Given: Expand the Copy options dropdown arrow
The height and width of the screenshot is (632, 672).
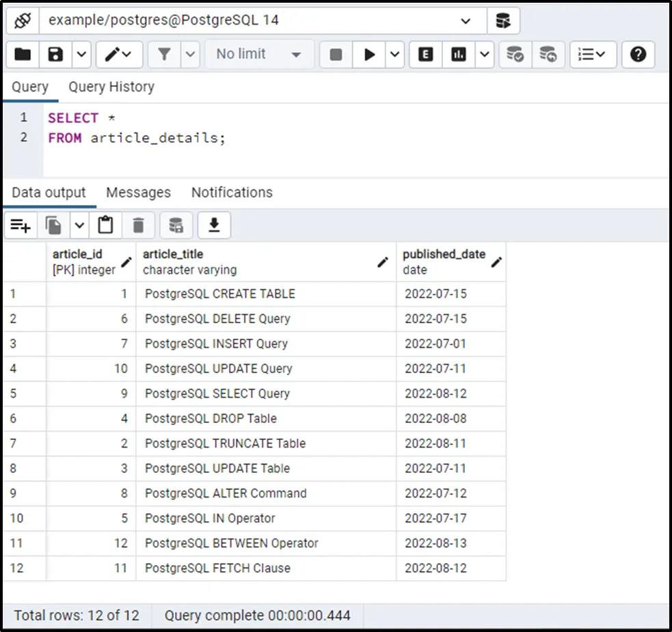Looking at the screenshot, I should pos(80,225).
